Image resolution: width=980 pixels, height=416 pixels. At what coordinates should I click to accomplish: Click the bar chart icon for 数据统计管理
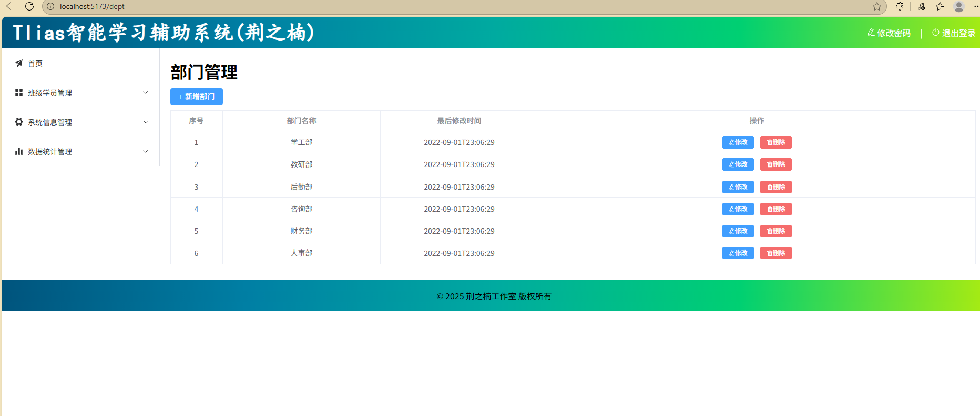click(19, 152)
